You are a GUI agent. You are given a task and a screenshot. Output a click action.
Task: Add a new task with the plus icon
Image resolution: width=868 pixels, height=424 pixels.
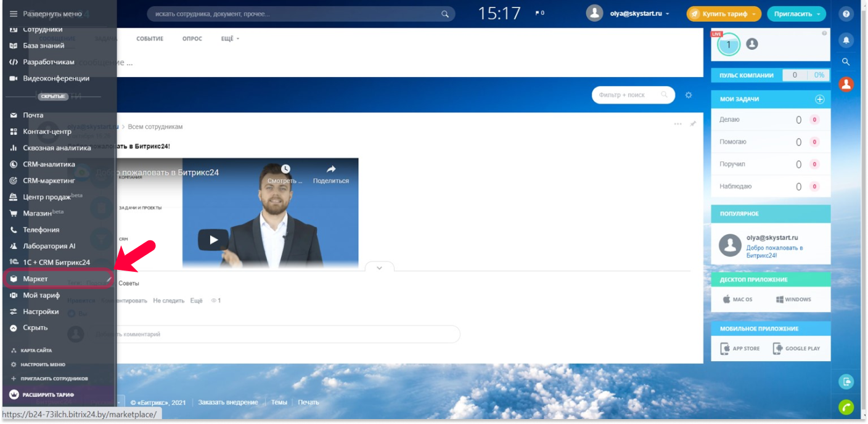[x=820, y=99]
